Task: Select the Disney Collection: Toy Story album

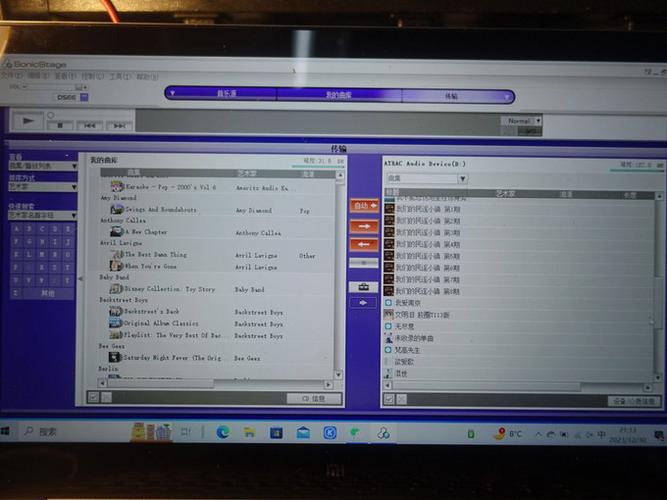Action: coord(170,289)
